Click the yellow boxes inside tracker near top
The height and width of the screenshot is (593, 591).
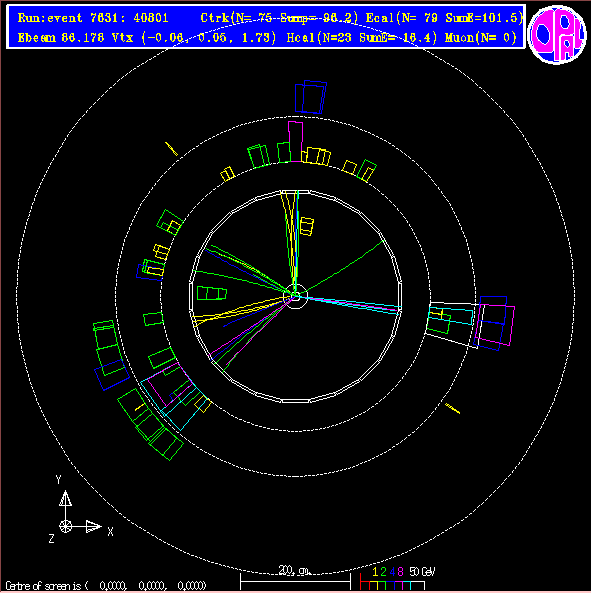point(307,227)
